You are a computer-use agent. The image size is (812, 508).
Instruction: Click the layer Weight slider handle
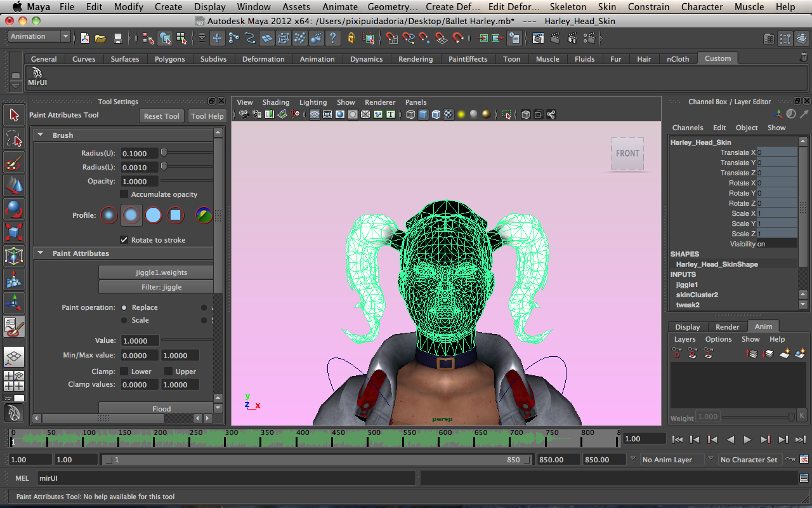coord(791,417)
